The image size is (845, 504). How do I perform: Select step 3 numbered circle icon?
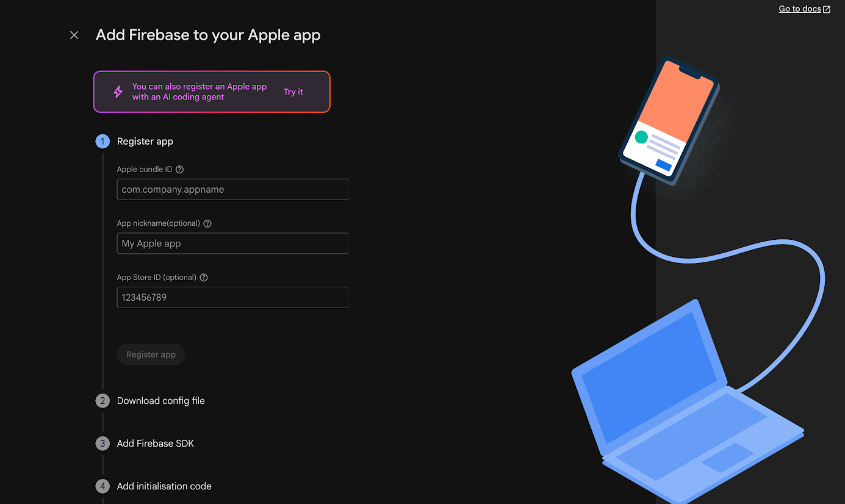point(102,444)
